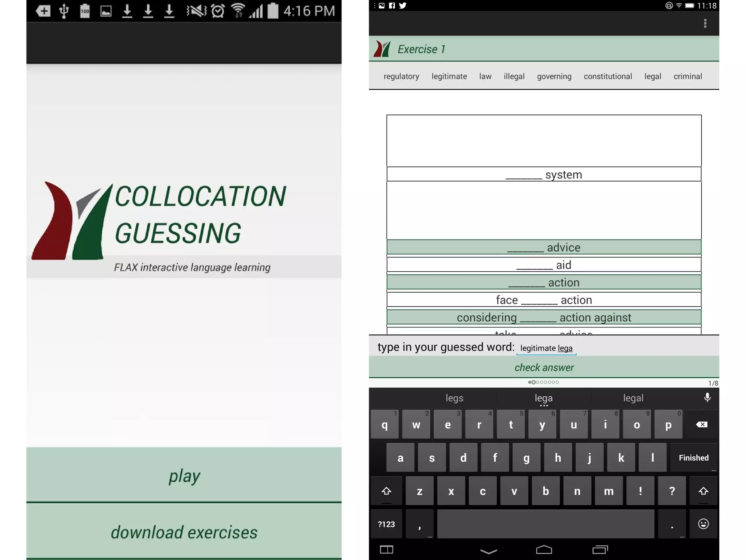Open the three-dot overflow menu
Image resolution: width=747 pixels, height=560 pixels.
(705, 24)
